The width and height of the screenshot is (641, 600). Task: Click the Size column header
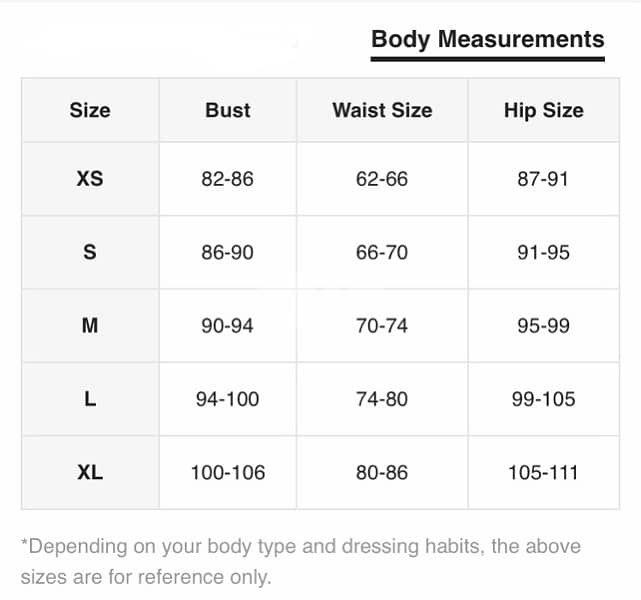90,110
